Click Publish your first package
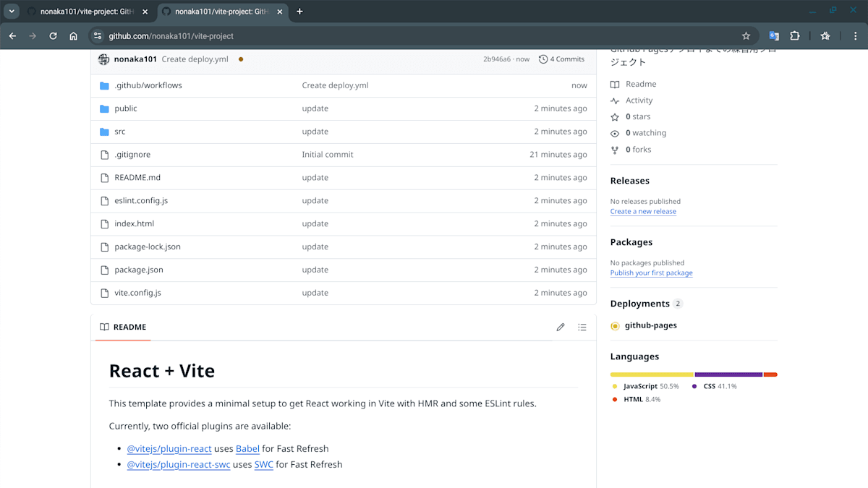 [652, 273]
